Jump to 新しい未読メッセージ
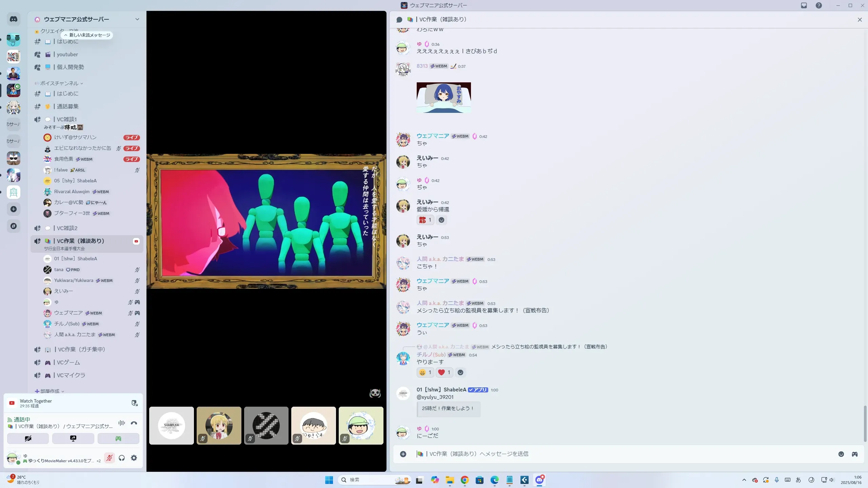Screen dimensions: 868x488 [87, 35]
